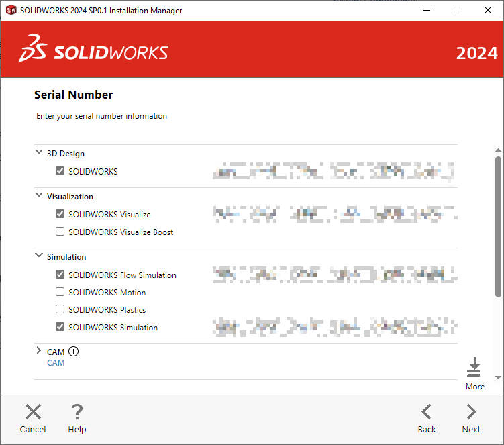
Task: Click the SW app icon in title bar
Action: point(11,11)
